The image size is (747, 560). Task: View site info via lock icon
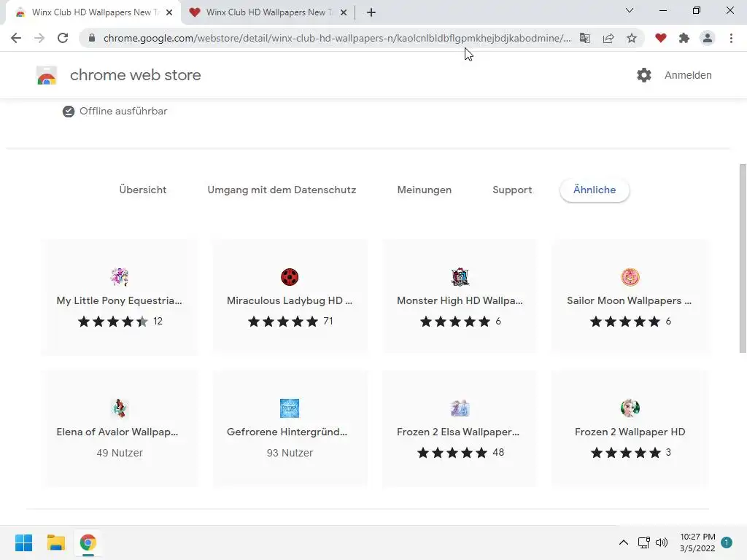[x=92, y=38]
